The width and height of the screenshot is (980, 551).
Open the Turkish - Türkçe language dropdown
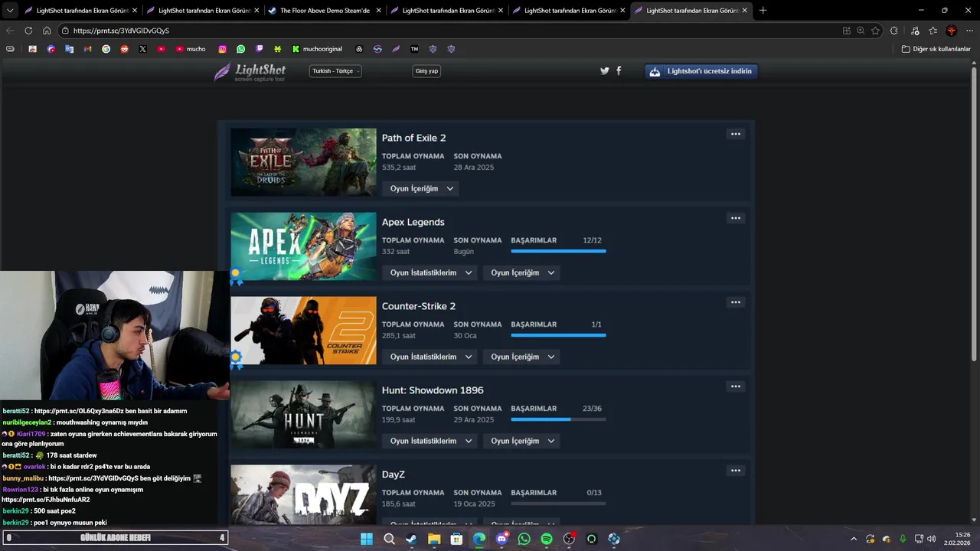coord(335,71)
